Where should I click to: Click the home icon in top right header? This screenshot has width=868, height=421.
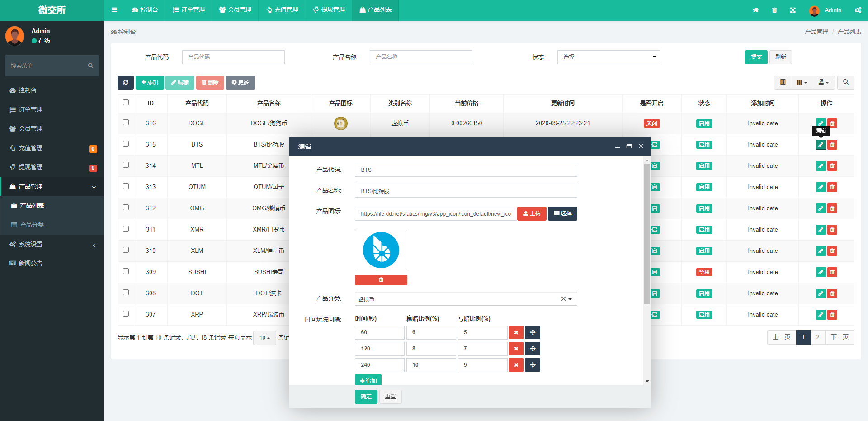(x=755, y=10)
